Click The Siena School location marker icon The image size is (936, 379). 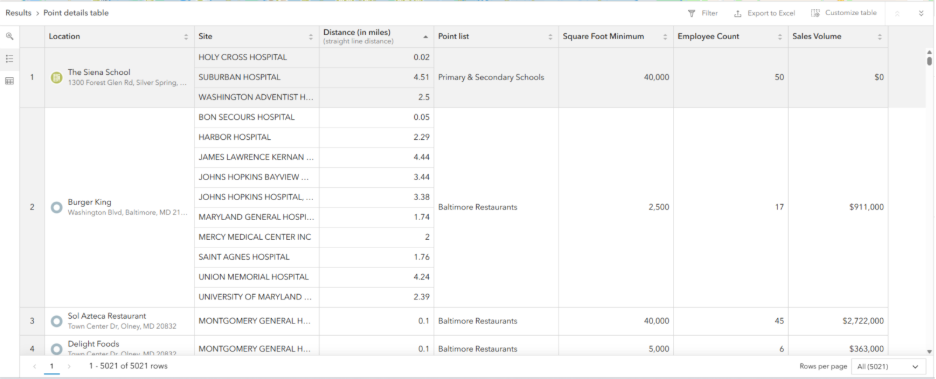57,78
